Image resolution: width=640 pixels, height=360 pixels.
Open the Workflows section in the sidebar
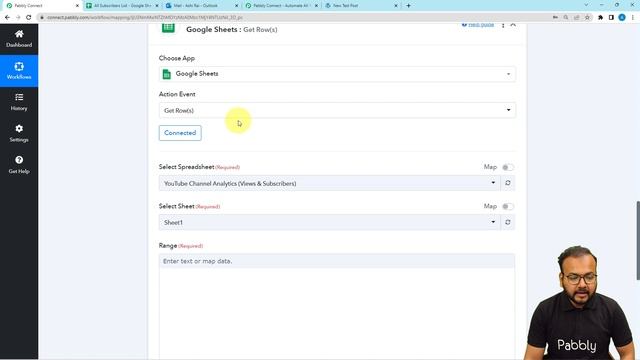pyautogui.click(x=19, y=71)
